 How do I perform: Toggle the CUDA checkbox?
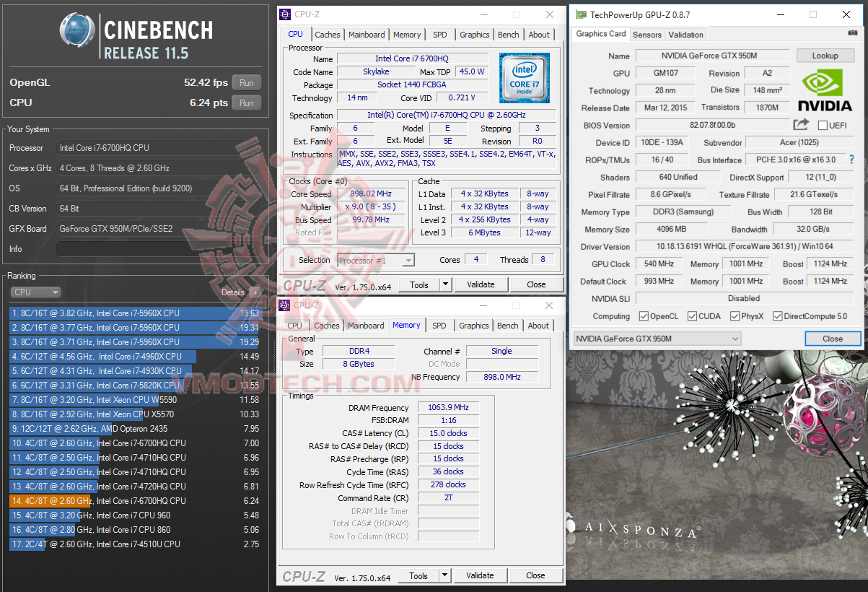click(692, 316)
